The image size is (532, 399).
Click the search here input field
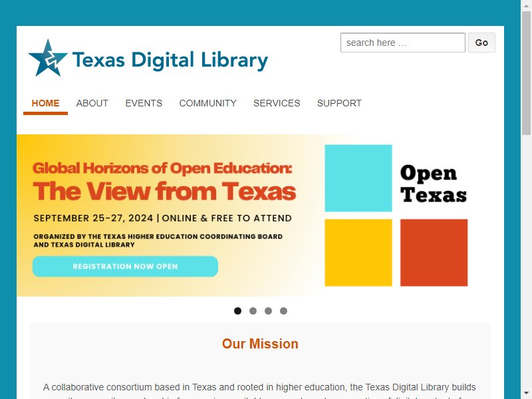pyautogui.click(x=403, y=43)
